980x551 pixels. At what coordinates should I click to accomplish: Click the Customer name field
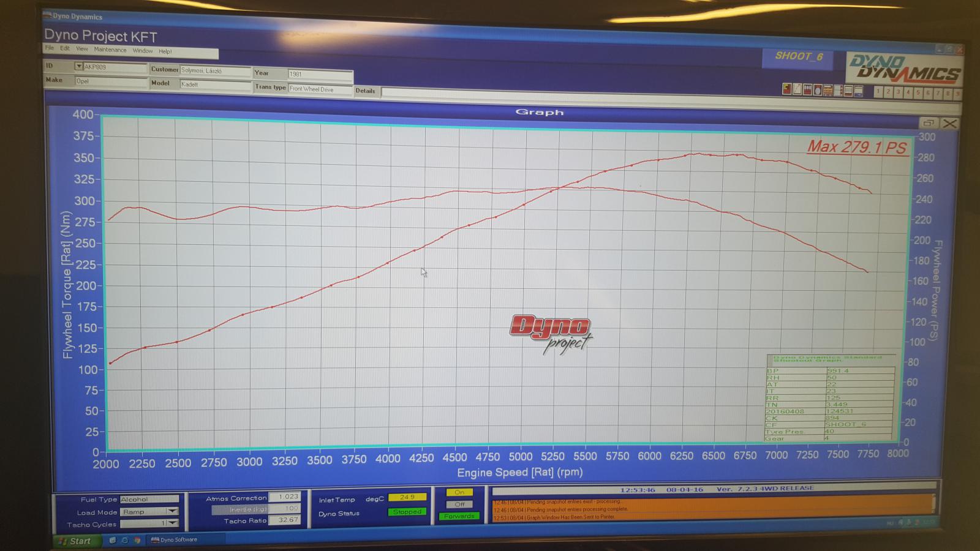(216, 71)
